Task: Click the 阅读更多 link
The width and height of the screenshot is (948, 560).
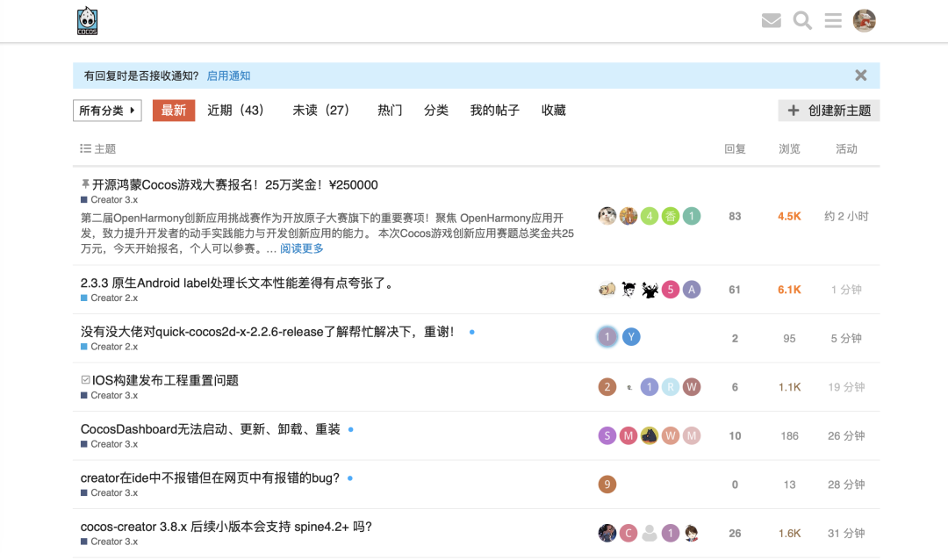Action: tap(302, 248)
